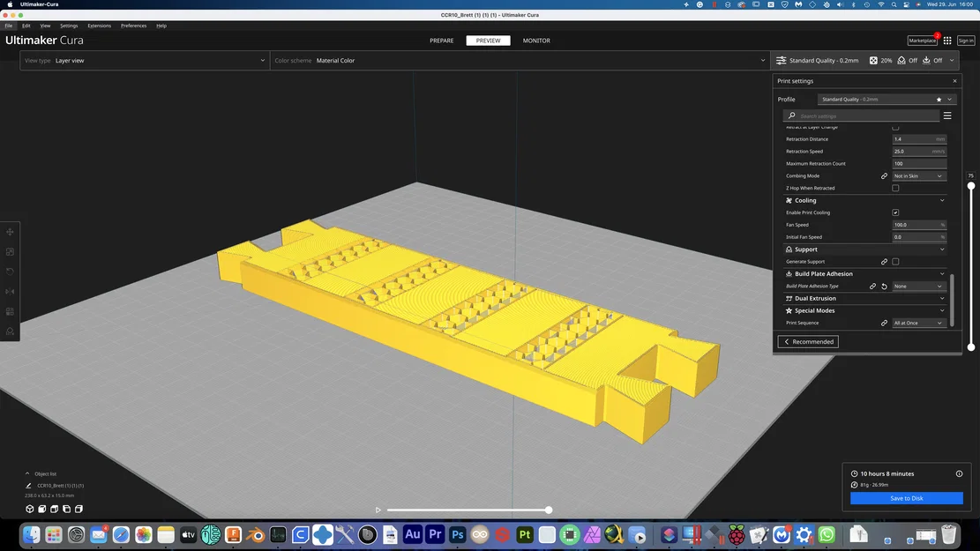
Task: Open Premiere Pro from the dock
Action: [x=435, y=535]
